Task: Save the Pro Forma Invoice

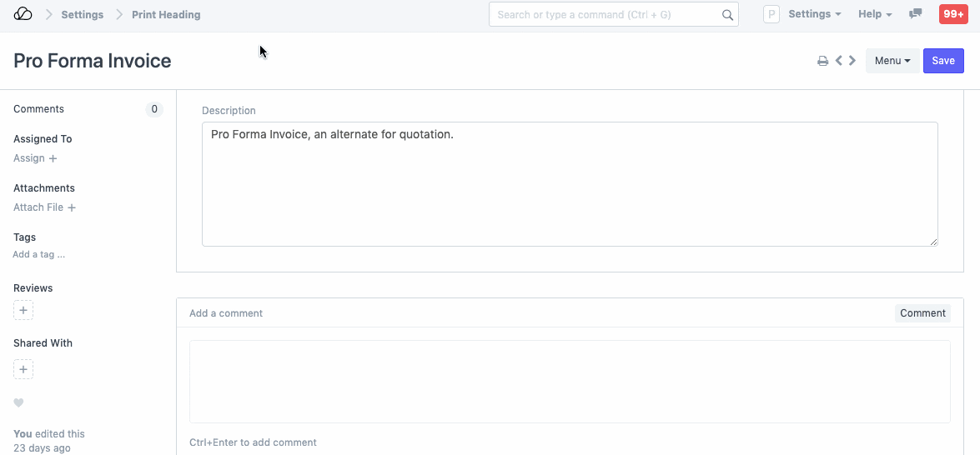Action: pyautogui.click(x=943, y=61)
